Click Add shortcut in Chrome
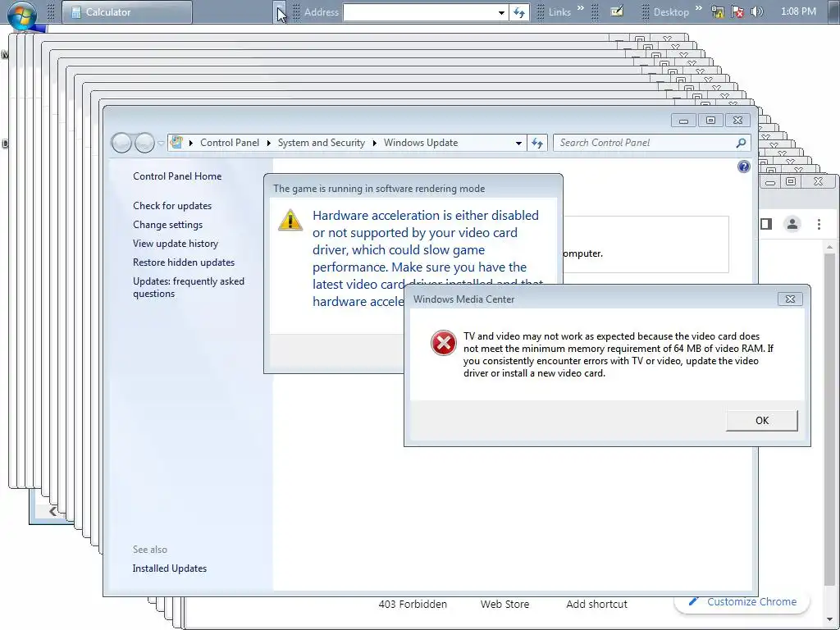Image resolution: width=840 pixels, height=630 pixels. 597,605
